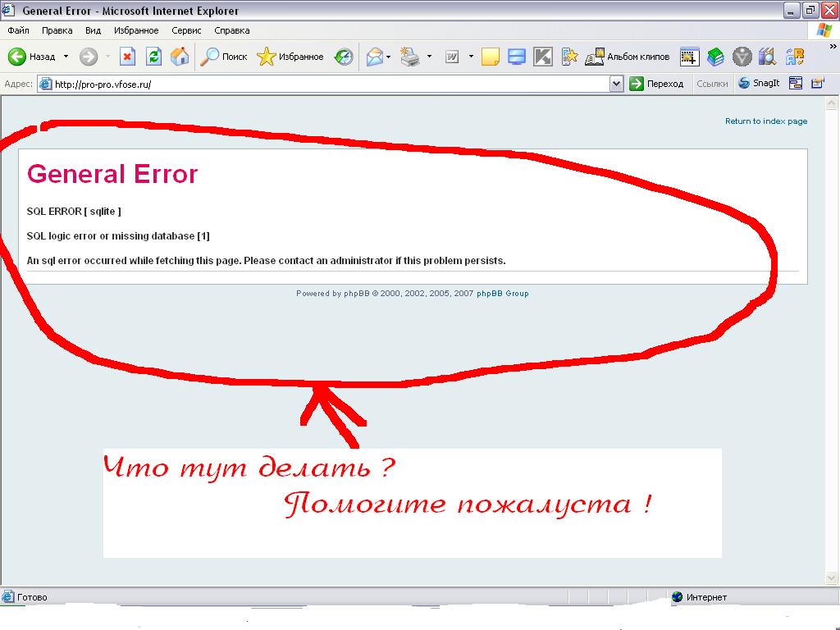This screenshot has width=840, height=630.
Task: Go to the Home page icon
Action: click(x=179, y=57)
